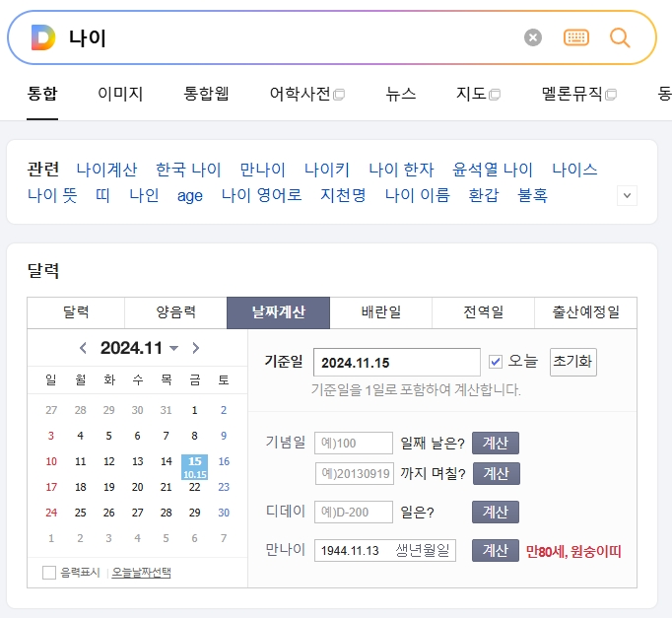The height and width of the screenshot is (618, 672).
Task: Open related search 나이스
Action: point(574,170)
